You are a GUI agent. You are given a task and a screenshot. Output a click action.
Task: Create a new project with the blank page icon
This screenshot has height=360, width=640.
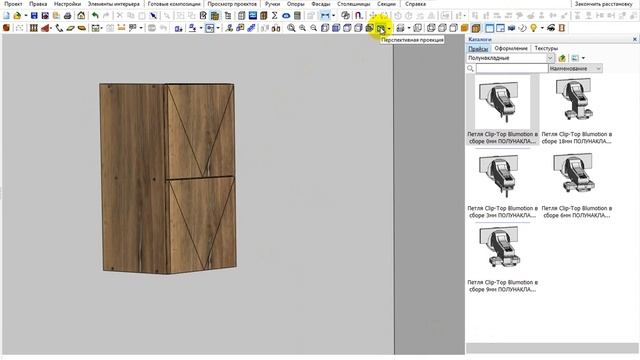pyautogui.click(x=6, y=16)
